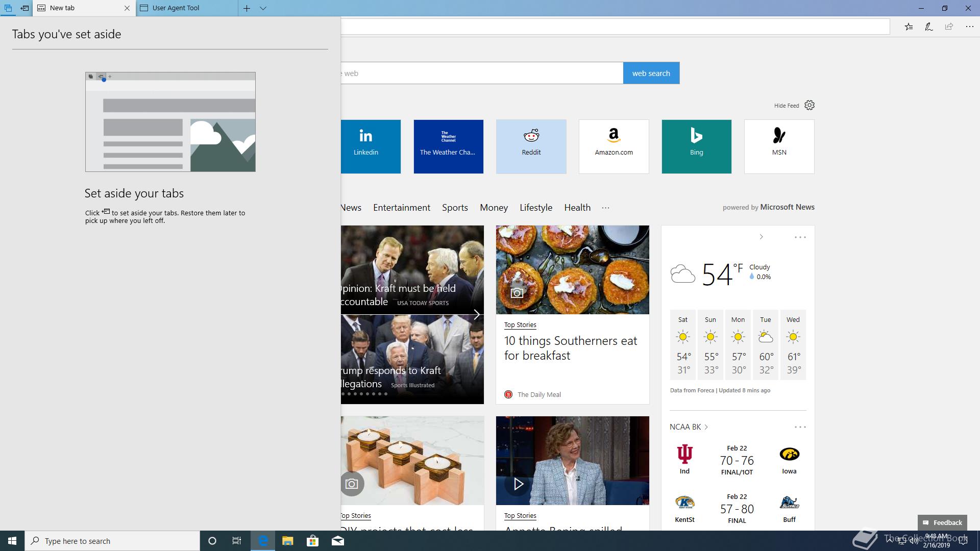The height and width of the screenshot is (551, 980).
Task: Advance the news carousel with the arrow
Action: [x=476, y=314]
